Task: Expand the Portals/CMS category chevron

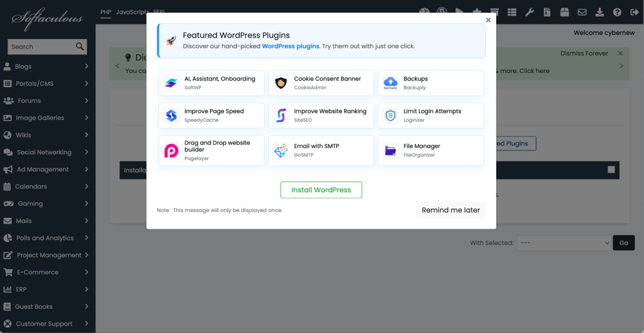Action: (87, 84)
